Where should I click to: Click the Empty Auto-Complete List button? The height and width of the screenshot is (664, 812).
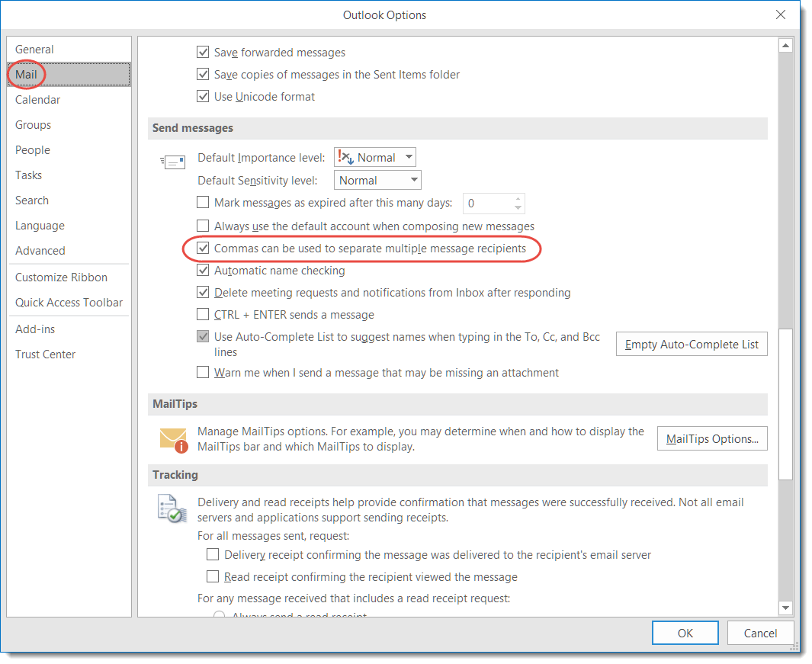coord(691,344)
